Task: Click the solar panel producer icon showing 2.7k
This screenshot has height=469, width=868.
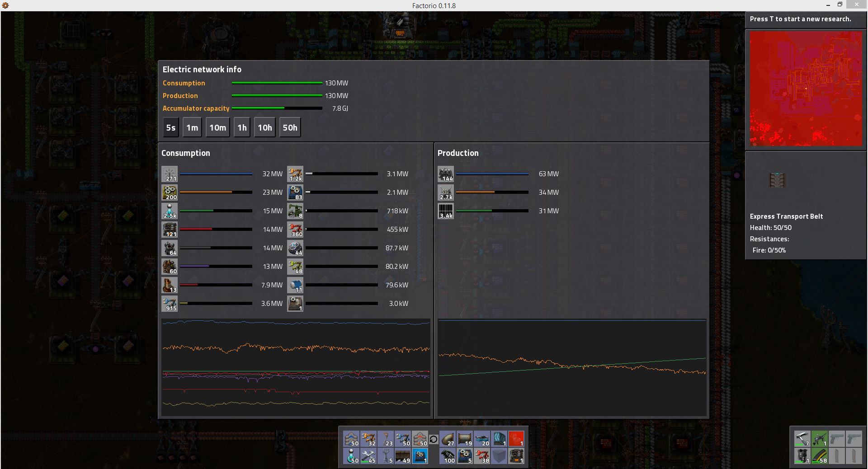Action: pyautogui.click(x=446, y=192)
